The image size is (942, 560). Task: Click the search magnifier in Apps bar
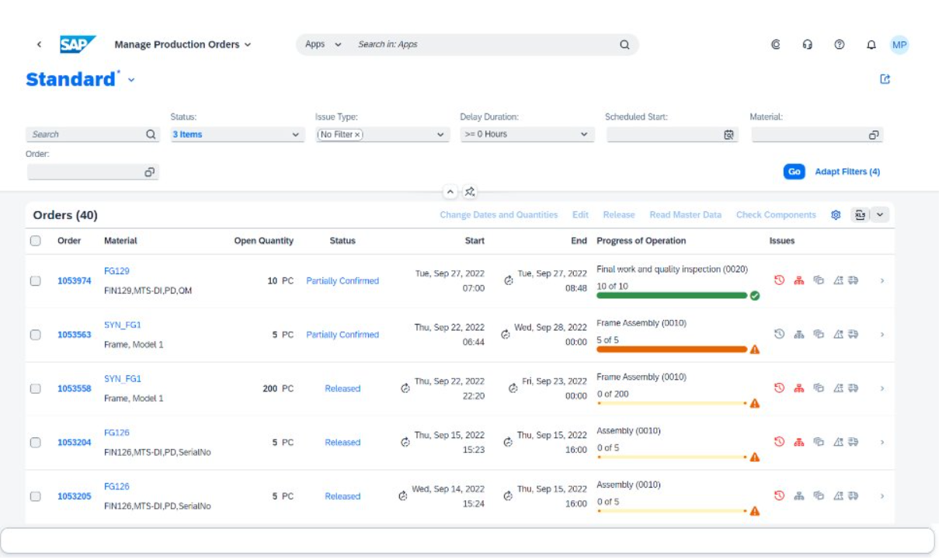[x=624, y=45]
